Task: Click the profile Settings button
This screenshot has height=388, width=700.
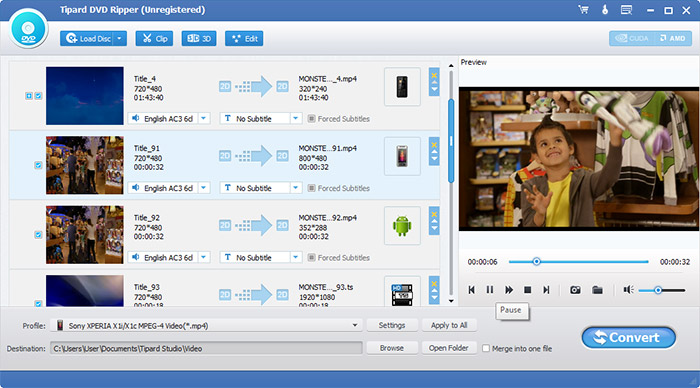Action: coord(392,325)
